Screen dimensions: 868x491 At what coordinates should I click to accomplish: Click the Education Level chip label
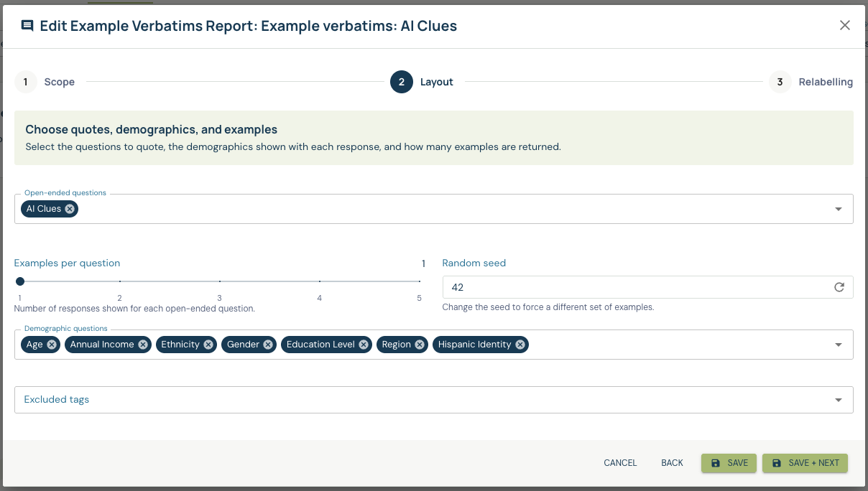coord(320,345)
